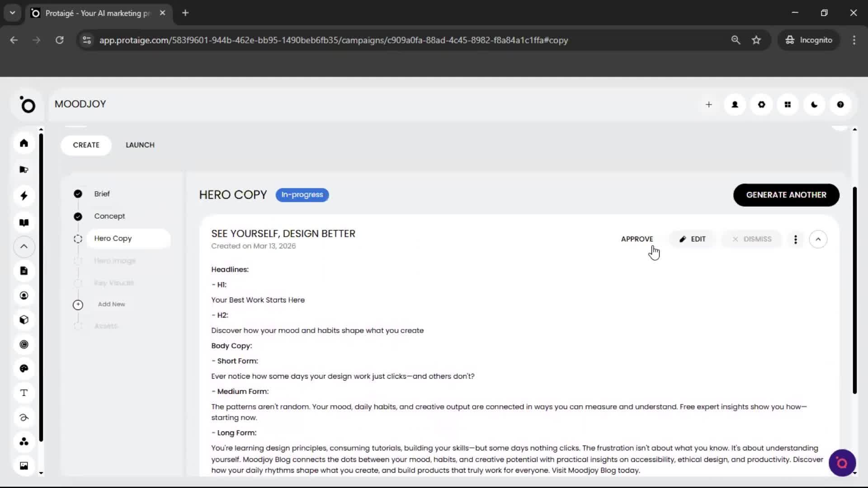Screen dimensions: 868x488
Task: Open account settings via the gear icon
Action: [x=761, y=104]
